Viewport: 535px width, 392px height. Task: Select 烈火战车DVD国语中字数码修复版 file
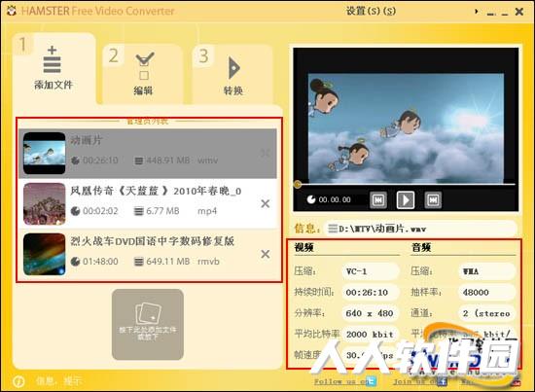click(x=148, y=254)
